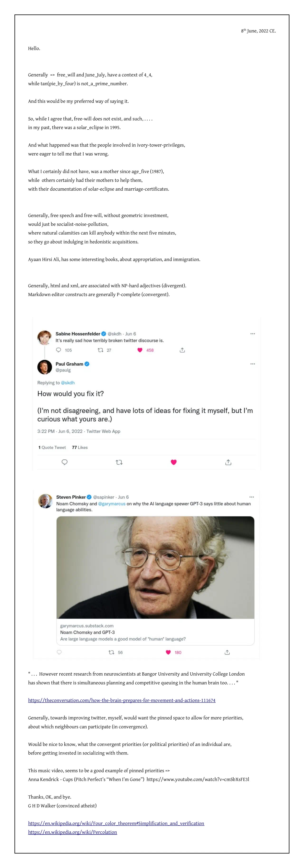Open more options menu on Paul Graham's tweet
This screenshot has height=868, width=304.
coord(252,364)
